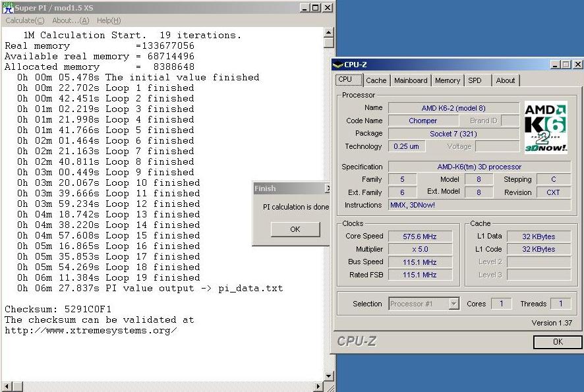Click the Super PI title bar icon
584x392 pixels.
point(8,8)
